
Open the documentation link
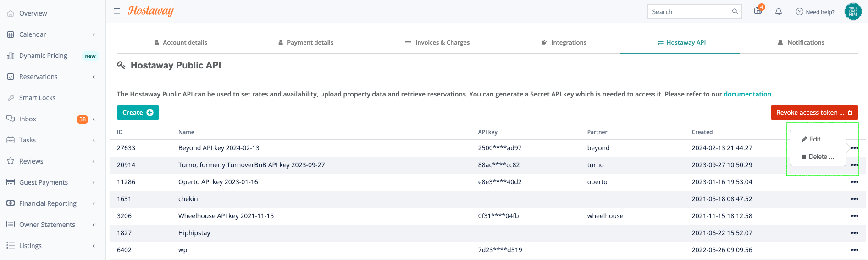(x=747, y=94)
